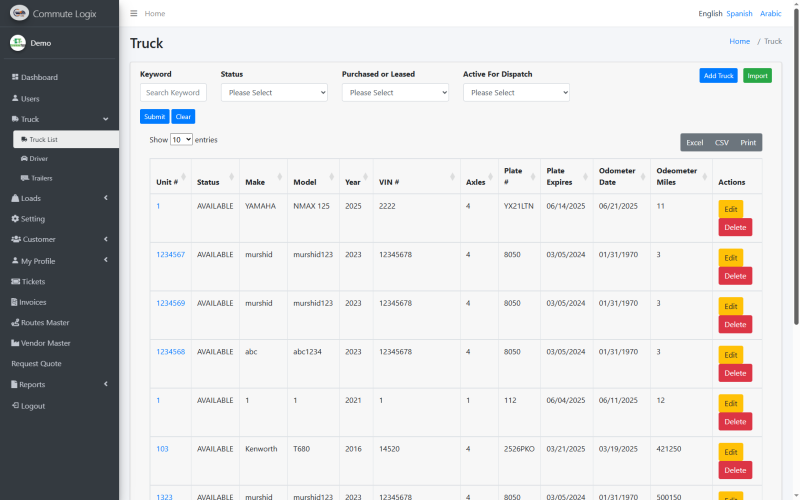Click the Trailers icon in sidebar

point(24,178)
